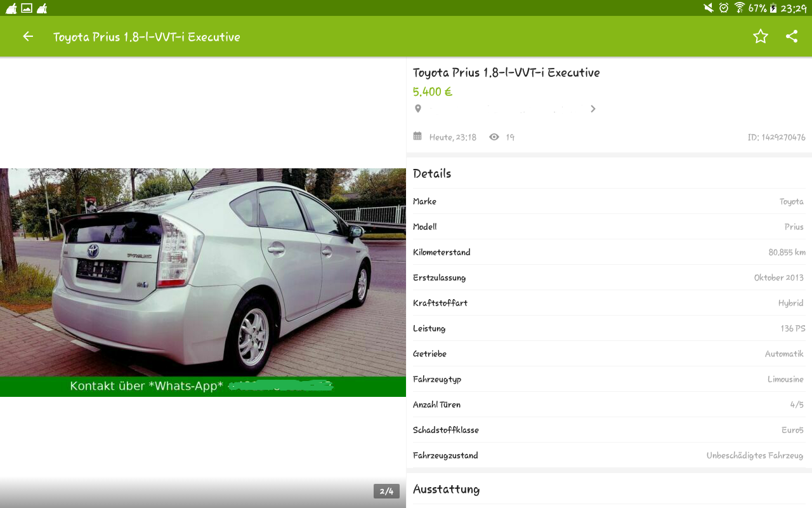This screenshot has height=508, width=812.
Task: Tap the Getriebe label
Action: [x=429, y=354]
